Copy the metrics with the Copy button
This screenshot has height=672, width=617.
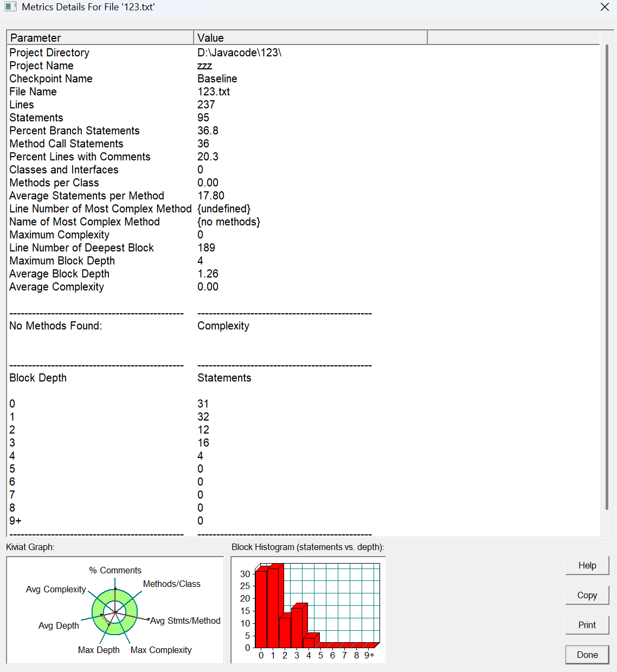point(587,595)
